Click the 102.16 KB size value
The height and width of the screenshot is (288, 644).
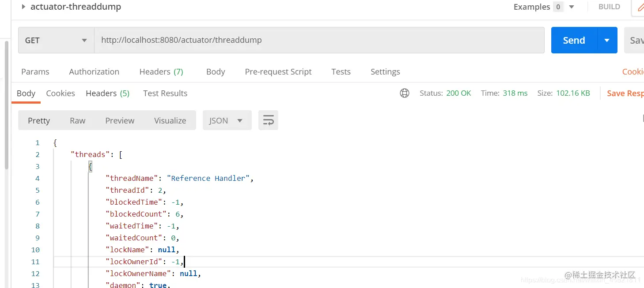coord(573,93)
